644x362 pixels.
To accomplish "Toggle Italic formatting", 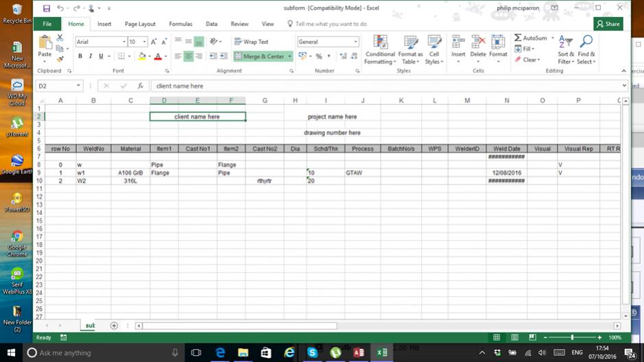I will tap(91, 56).
